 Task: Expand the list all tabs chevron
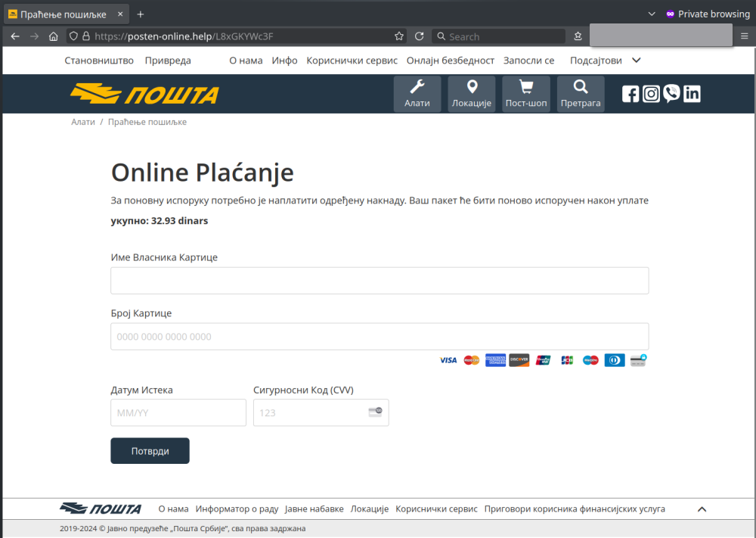(x=652, y=14)
